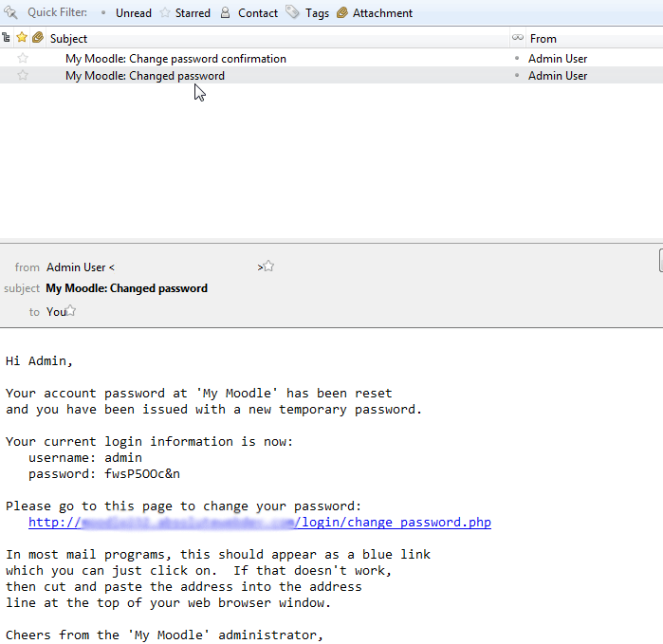Click the Hi Admin greeting line

pos(39,361)
